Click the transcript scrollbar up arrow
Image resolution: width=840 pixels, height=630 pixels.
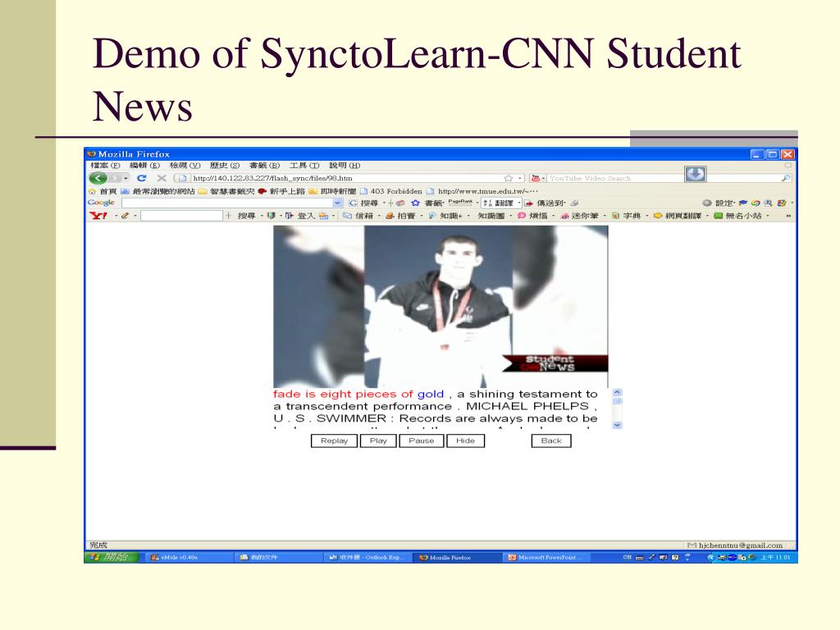point(617,393)
